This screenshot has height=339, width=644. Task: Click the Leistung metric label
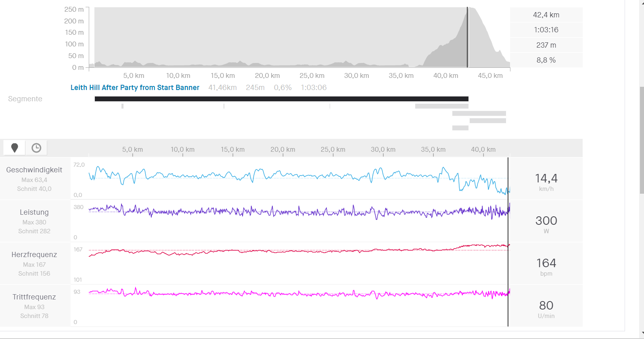(x=34, y=212)
